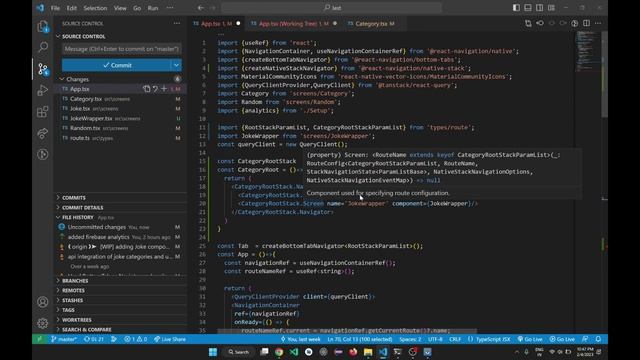640x360 pixels.
Task: Open the Search view in activity bar
Action: click(42, 47)
